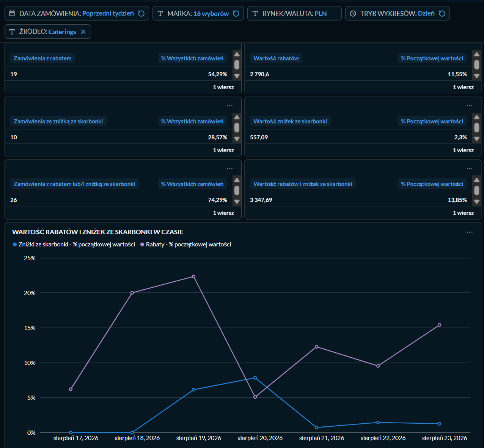Click the Wartość zniżek ze skarbonki column header

(290, 121)
